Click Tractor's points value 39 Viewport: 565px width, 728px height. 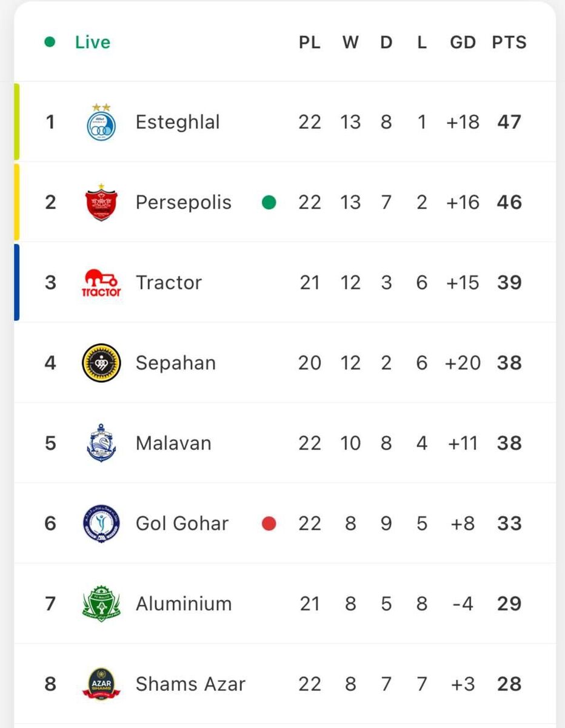click(509, 283)
